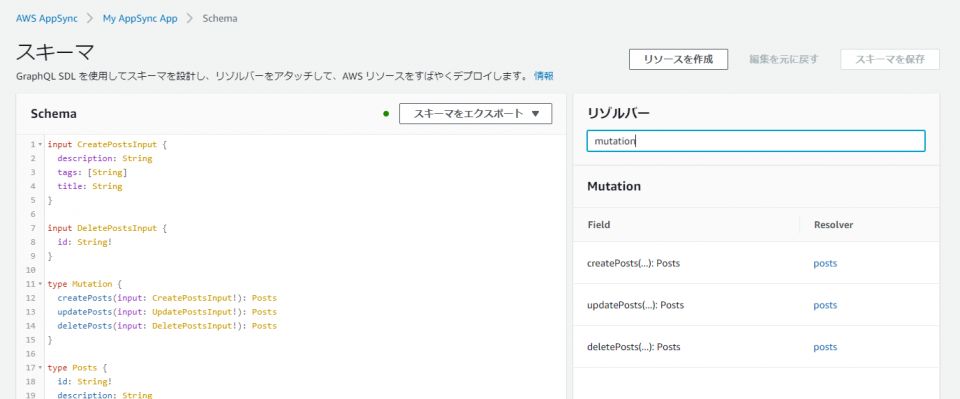Collapse the Posts type fold arrow at line 17

40,368
